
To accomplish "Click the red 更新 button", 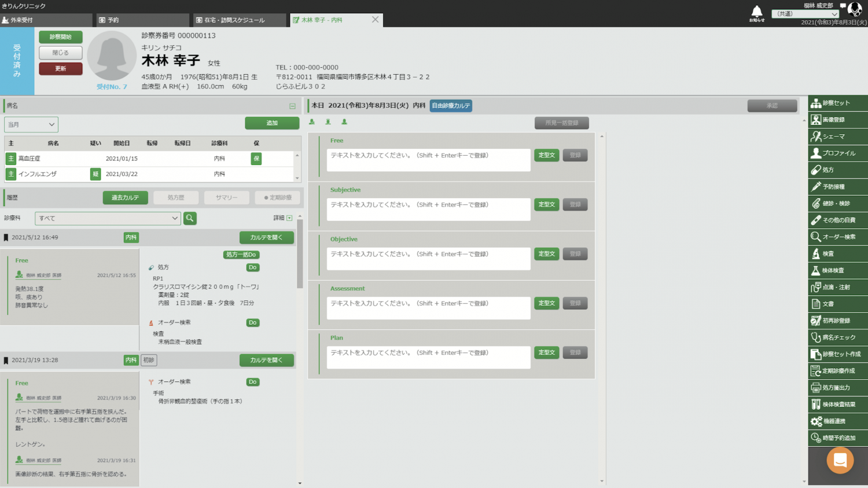I will pos(61,69).
